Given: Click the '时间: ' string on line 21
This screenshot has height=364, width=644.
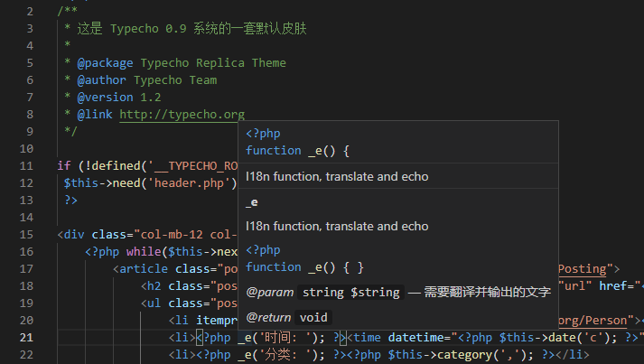Looking at the screenshot, I should [x=285, y=337].
